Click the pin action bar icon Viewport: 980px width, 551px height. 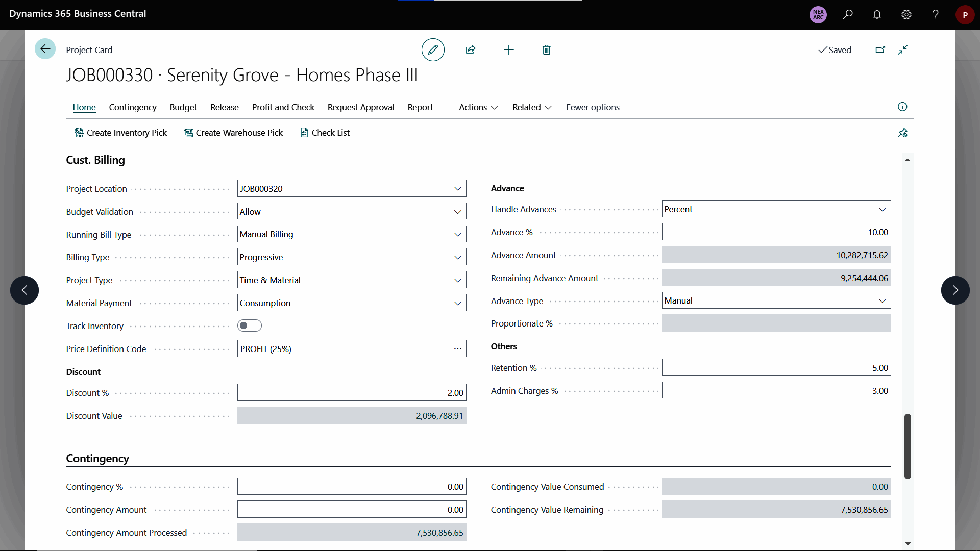(902, 133)
